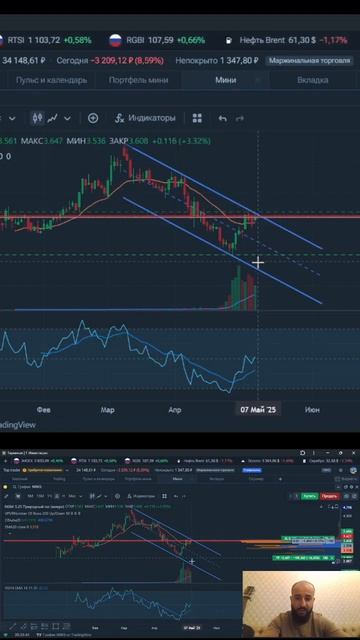The image size is (360, 640).
Task: Expand the chart type dropdown chevron
Action: pyautogui.click(x=67, y=118)
